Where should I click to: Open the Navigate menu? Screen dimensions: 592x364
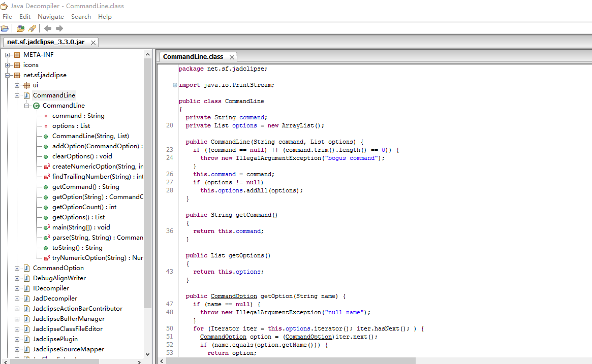[x=51, y=17]
